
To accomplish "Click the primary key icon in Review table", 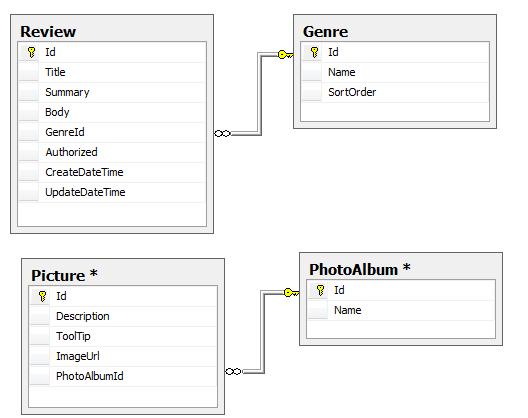I will [31, 52].
